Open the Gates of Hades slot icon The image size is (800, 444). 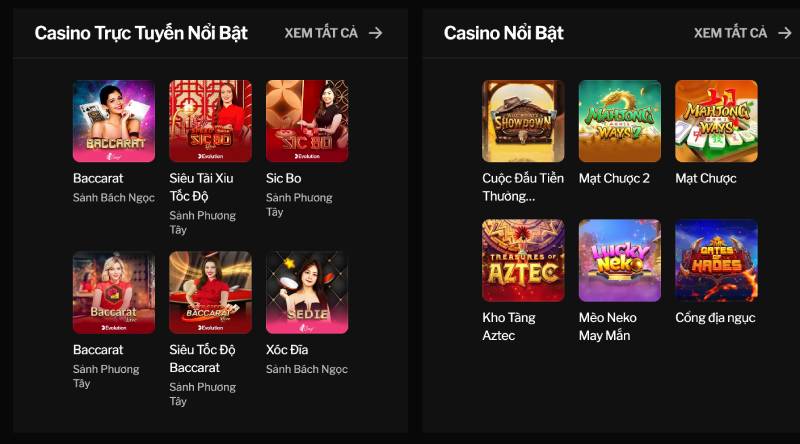pyautogui.click(x=716, y=260)
